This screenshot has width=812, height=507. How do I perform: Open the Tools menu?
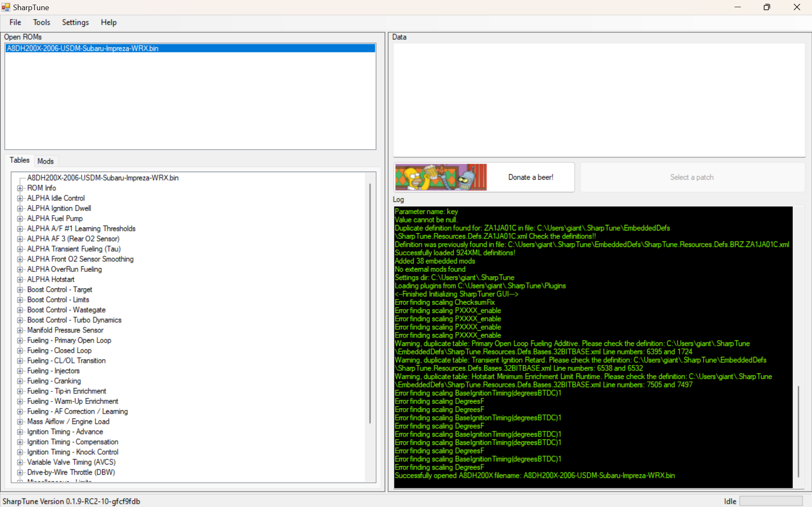pyautogui.click(x=41, y=22)
